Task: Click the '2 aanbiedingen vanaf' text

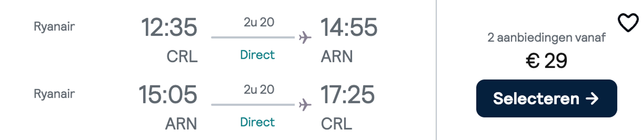Action: click(x=547, y=38)
